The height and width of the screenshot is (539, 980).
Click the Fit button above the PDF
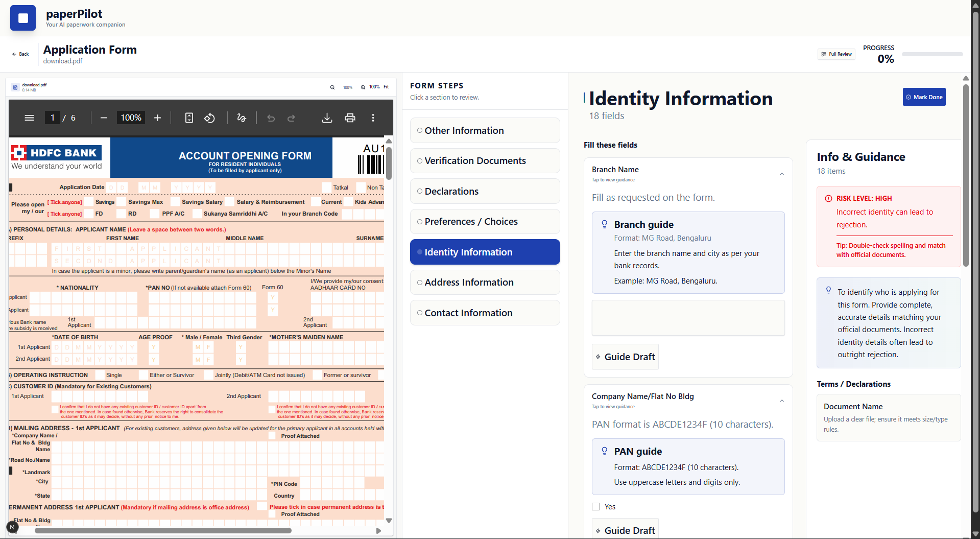pyautogui.click(x=386, y=87)
